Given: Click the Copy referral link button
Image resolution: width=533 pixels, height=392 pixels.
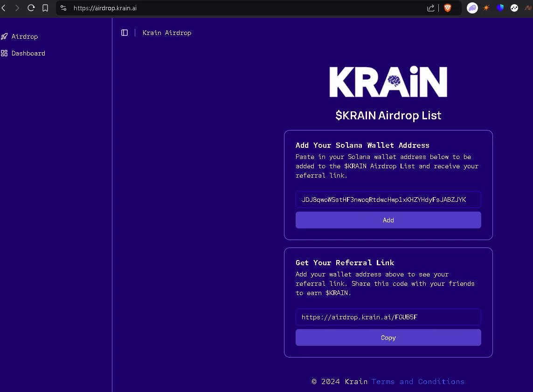Looking at the screenshot, I should tap(388, 337).
